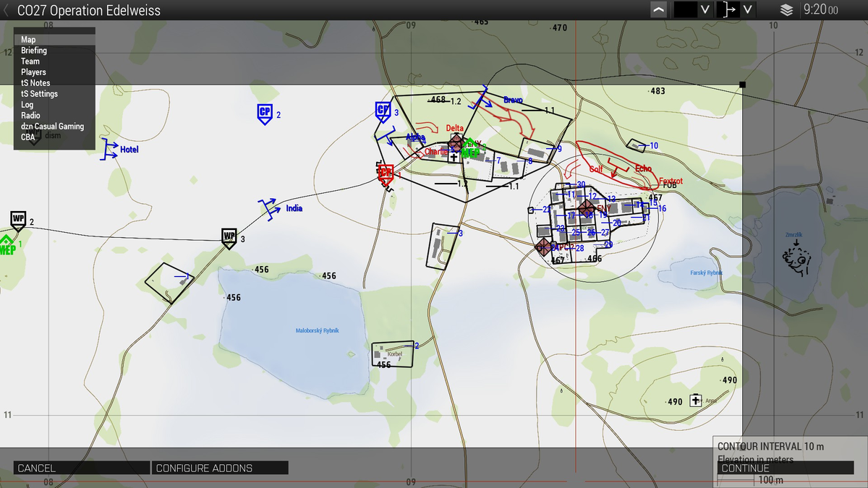Click the Delta enemy diamond marker
This screenshot has height=488, width=868.
(455, 142)
